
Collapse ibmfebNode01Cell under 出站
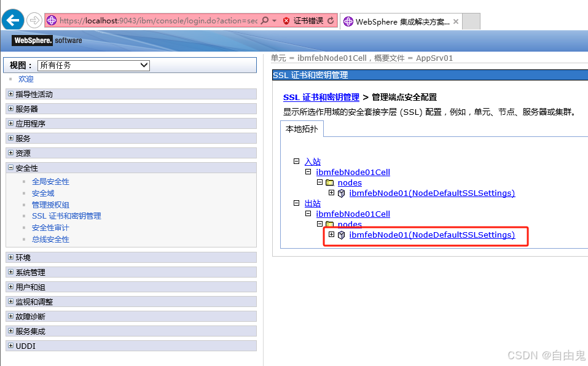click(308, 213)
